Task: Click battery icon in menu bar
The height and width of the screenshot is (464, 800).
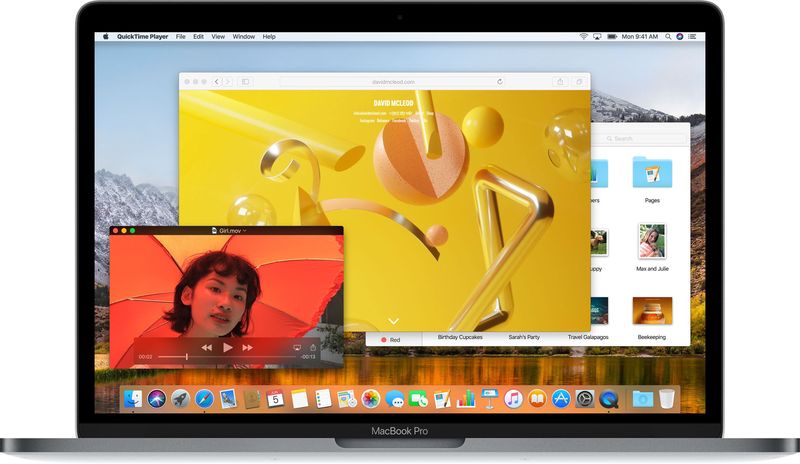Action: (612, 37)
